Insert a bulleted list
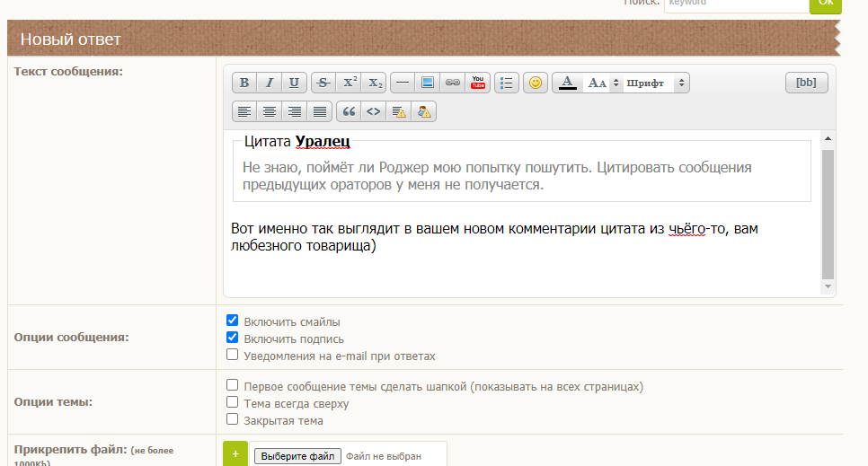The width and height of the screenshot is (868, 466). (507, 83)
